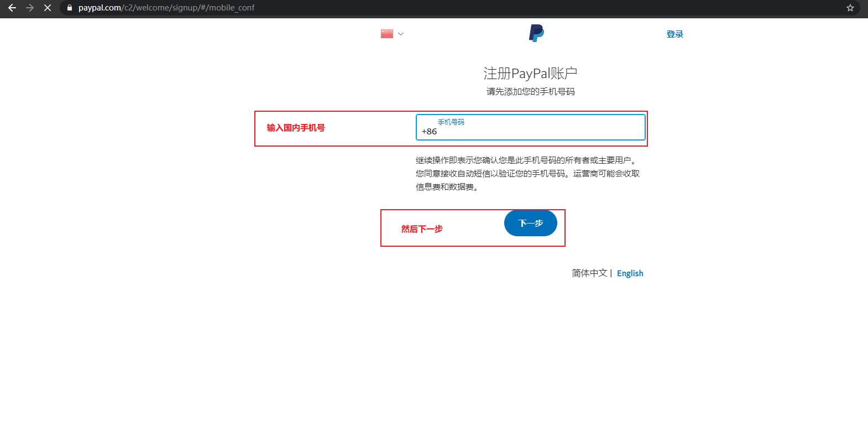This screenshot has height=436, width=868.
Task: Click the 继续操作即表示 disclaimer paragraph
Action: click(x=528, y=173)
